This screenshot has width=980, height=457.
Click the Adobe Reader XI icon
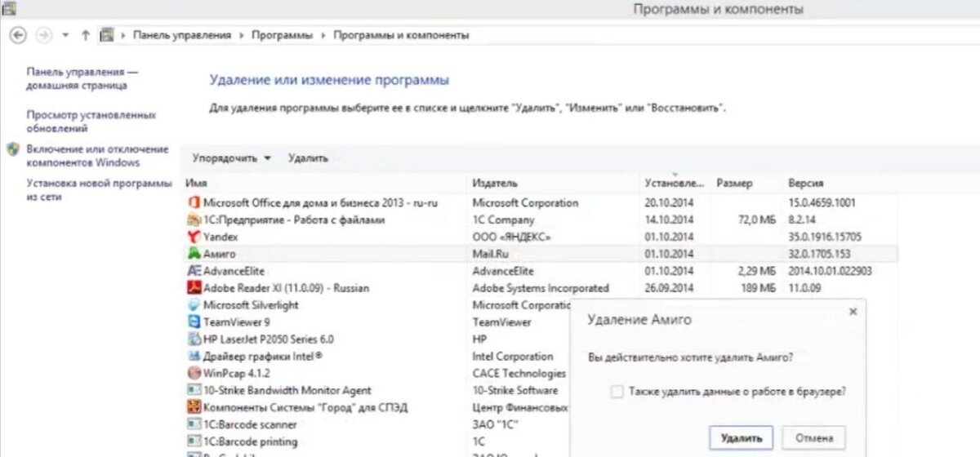pyautogui.click(x=194, y=288)
